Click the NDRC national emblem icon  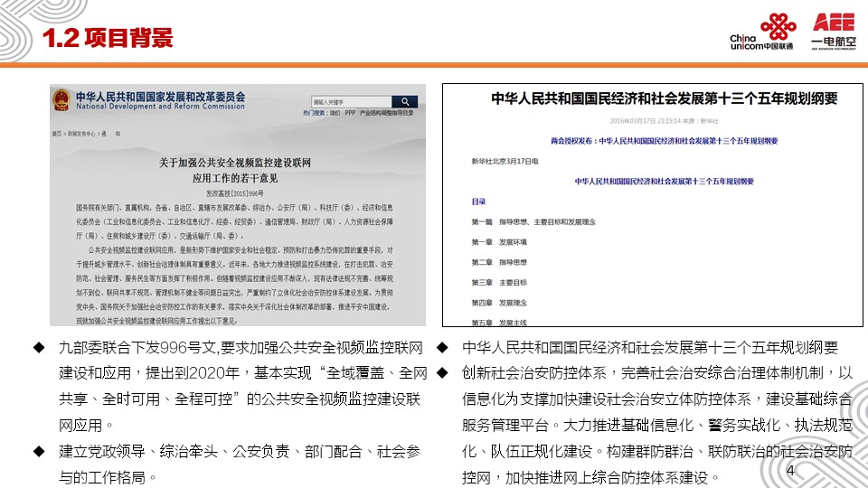pos(61,100)
